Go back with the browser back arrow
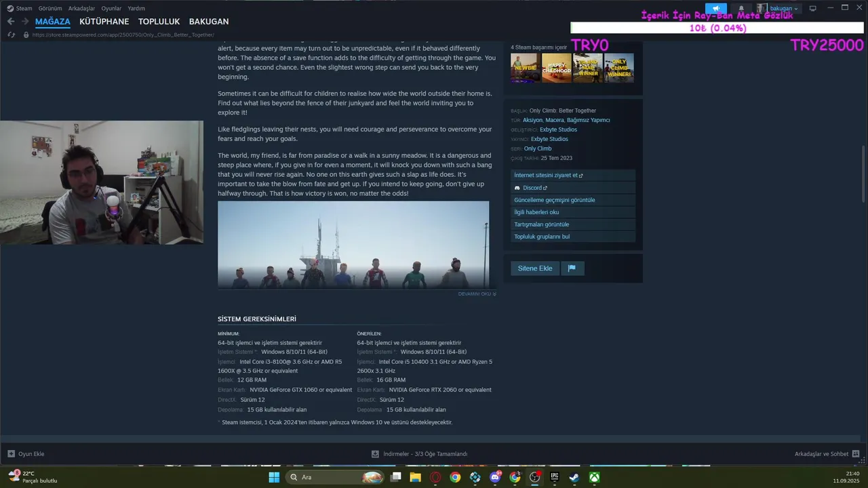The width and height of the screenshot is (868, 488). (x=11, y=22)
